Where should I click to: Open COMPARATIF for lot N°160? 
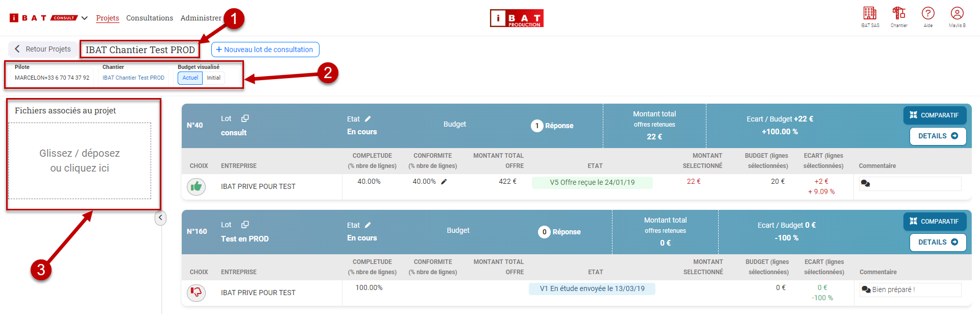click(x=935, y=222)
